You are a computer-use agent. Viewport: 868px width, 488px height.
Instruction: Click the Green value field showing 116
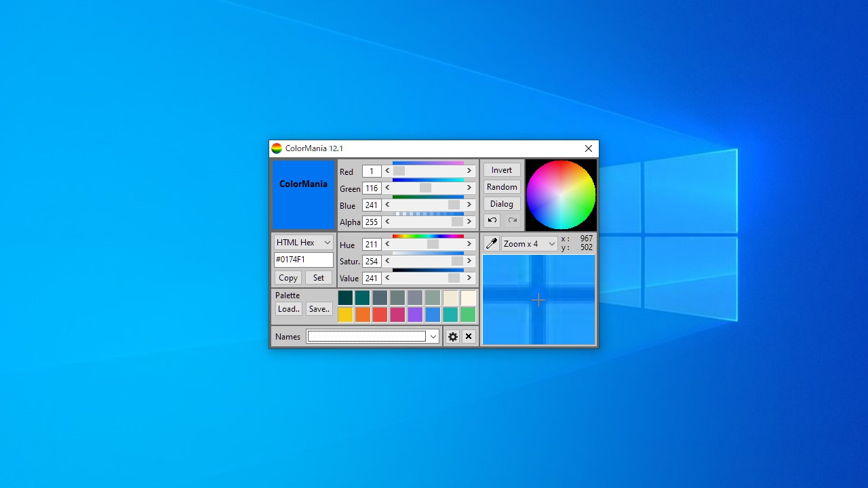[372, 188]
